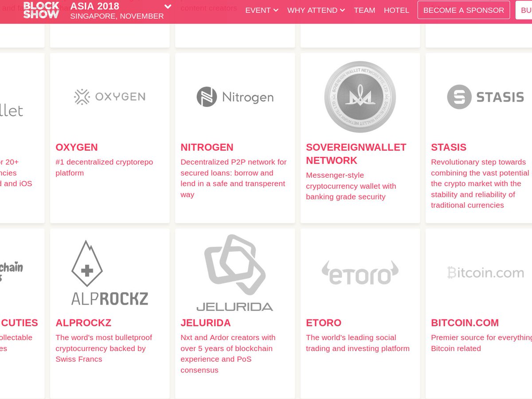Click the Nitrogen logo image

pyautogui.click(x=235, y=97)
